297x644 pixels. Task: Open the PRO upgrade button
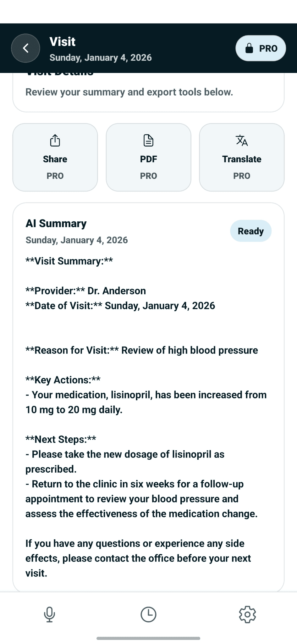261,48
